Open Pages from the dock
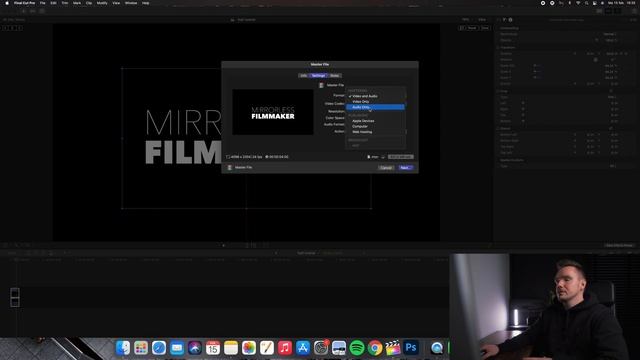640x360 pixels. (x=267, y=348)
